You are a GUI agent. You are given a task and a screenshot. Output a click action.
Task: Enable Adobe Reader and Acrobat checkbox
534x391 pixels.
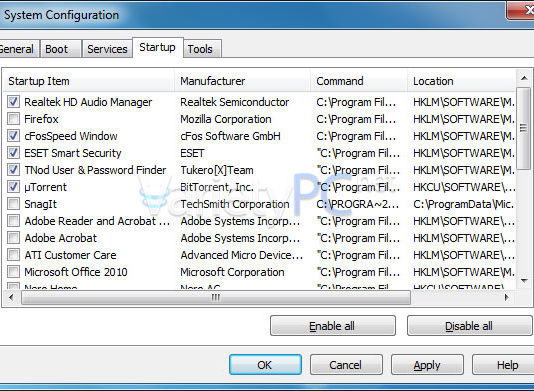tap(14, 221)
